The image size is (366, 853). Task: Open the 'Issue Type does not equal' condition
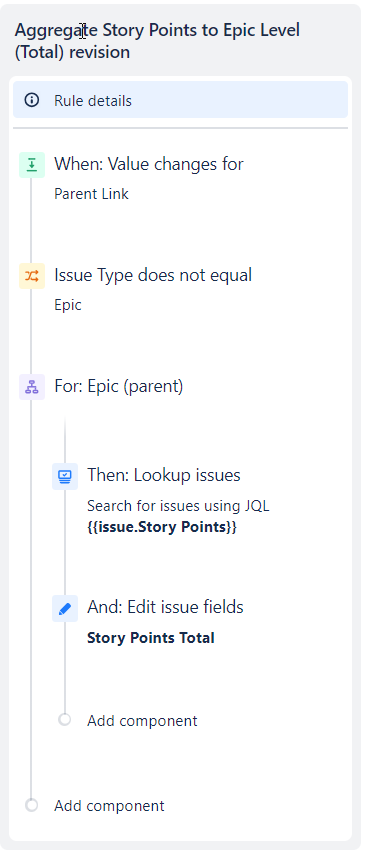(x=153, y=275)
